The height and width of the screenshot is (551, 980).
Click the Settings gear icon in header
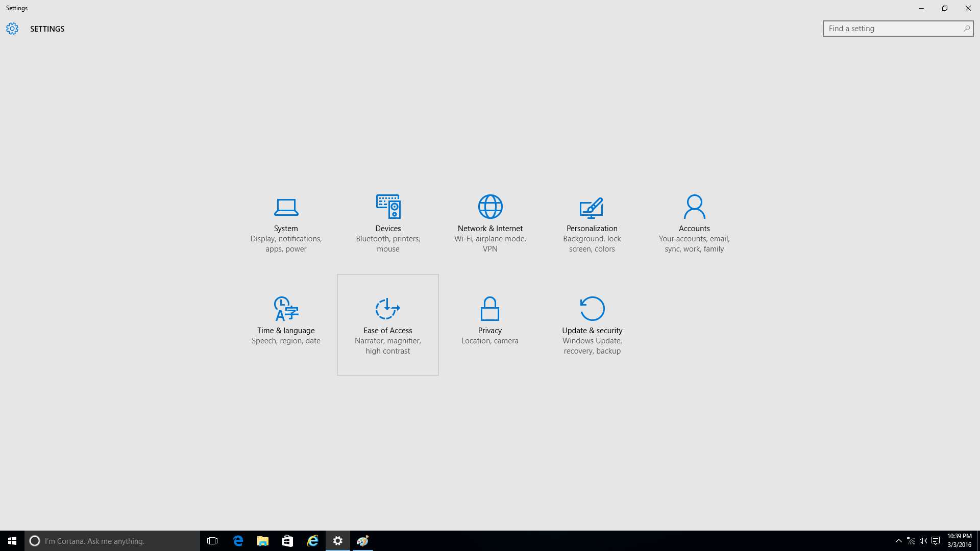pyautogui.click(x=12, y=29)
